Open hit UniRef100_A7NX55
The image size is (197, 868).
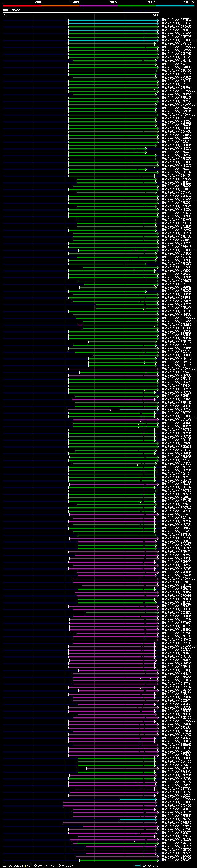click(176, 410)
